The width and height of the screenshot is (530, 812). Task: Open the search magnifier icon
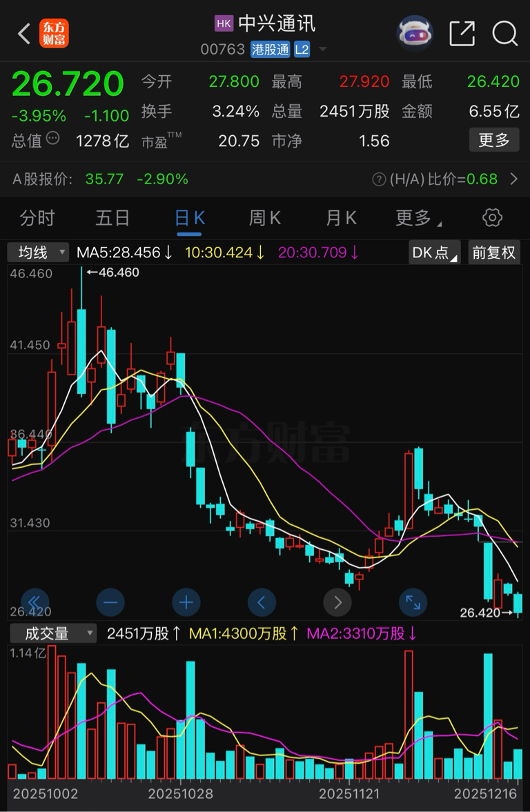[x=504, y=34]
